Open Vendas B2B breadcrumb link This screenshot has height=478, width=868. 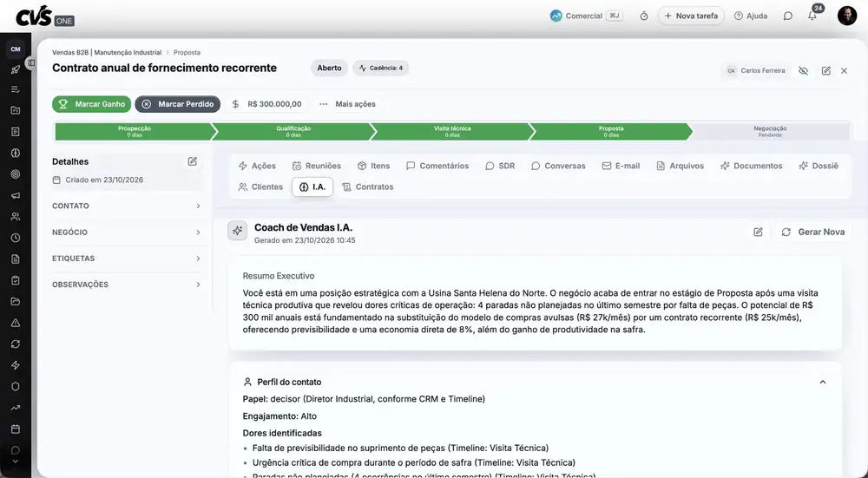(x=107, y=53)
